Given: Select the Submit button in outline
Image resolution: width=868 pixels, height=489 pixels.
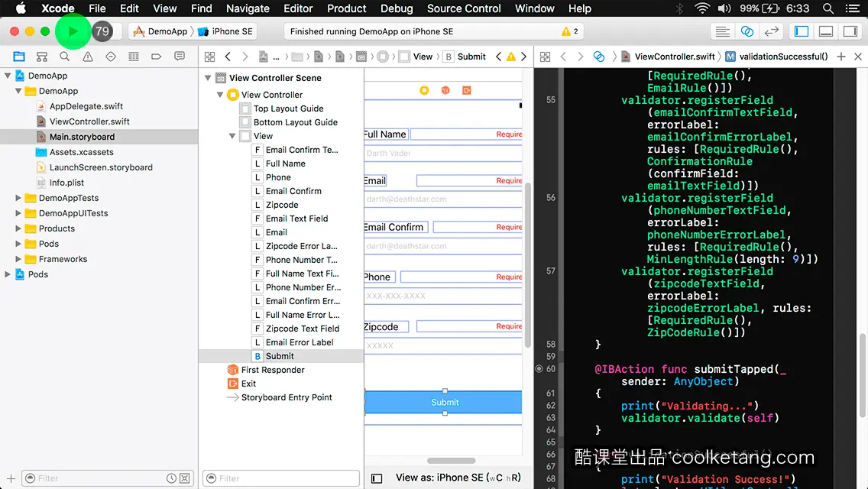Looking at the screenshot, I should pyautogui.click(x=280, y=356).
